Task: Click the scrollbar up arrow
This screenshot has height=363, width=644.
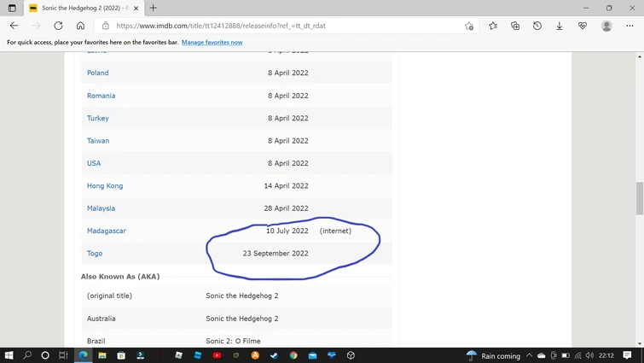Action: coord(640,56)
